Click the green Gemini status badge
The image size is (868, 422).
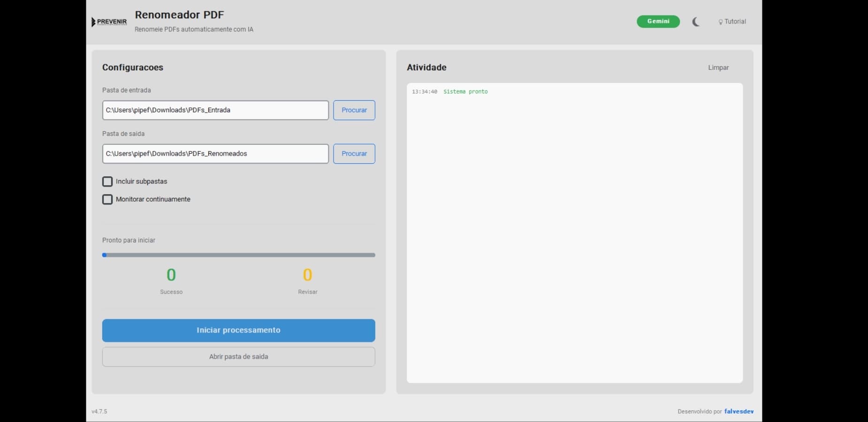[x=658, y=22]
